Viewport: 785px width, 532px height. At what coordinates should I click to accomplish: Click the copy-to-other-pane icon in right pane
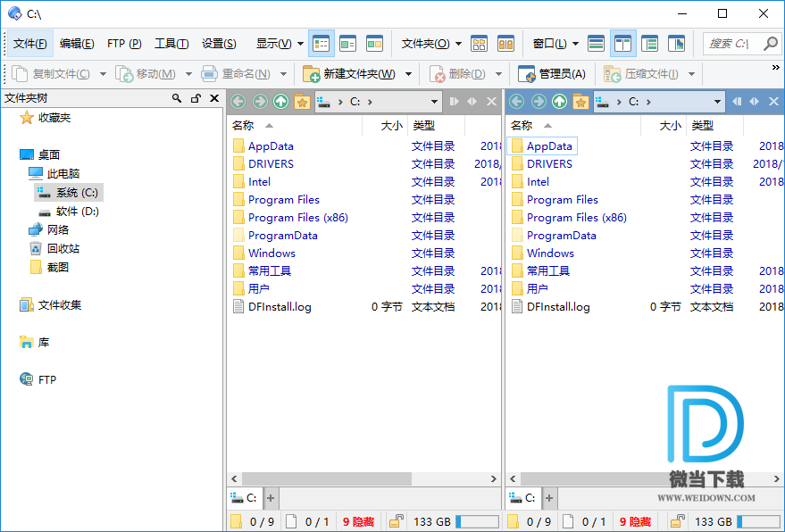coord(737,102)
